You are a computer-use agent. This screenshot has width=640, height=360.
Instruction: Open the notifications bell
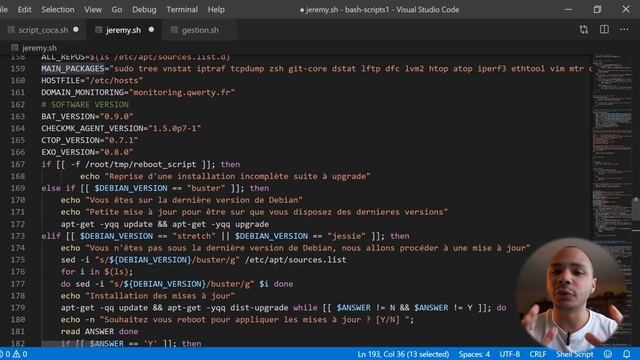click(627, 354)
